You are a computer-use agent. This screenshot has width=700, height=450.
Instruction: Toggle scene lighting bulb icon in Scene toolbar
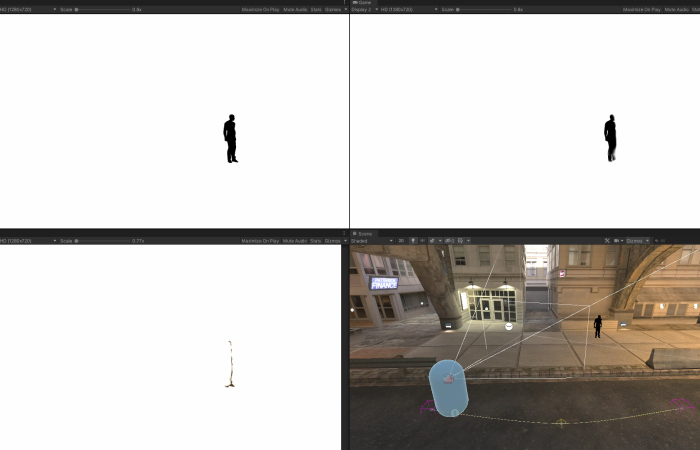coord(415,241)
